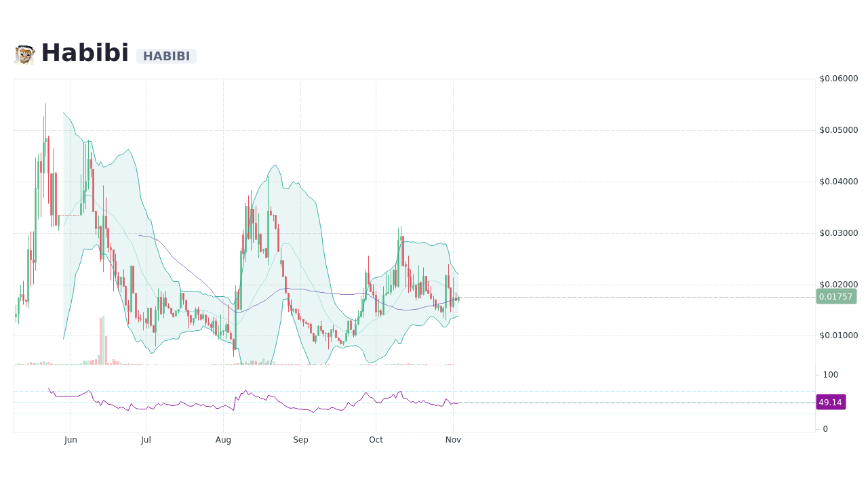868x488 pixels.
Task: Select the Nov label on time axis
Action: click(453, 439)
